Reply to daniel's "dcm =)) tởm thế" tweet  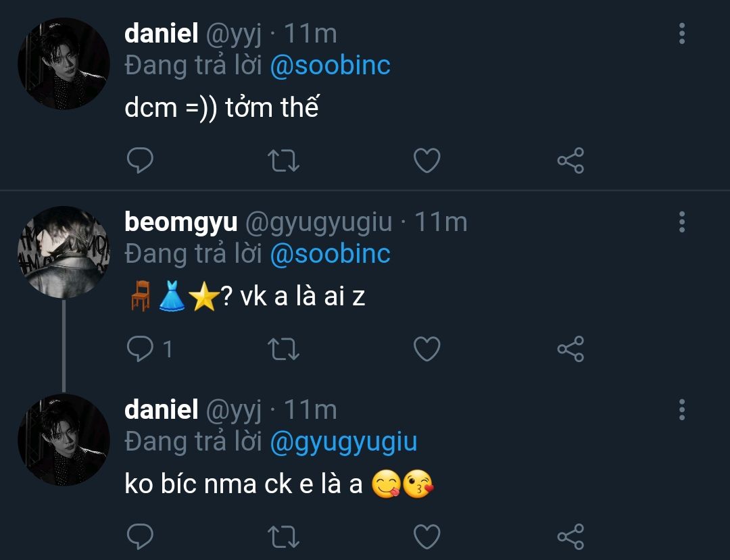(x=140, y=161)
